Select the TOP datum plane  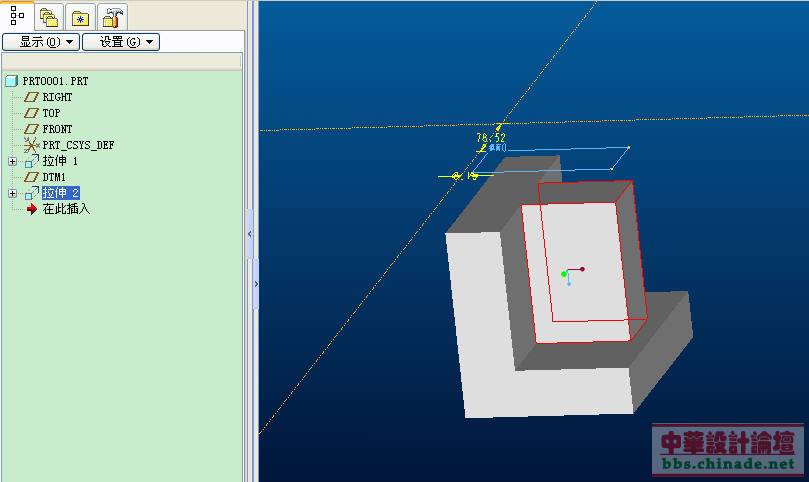pyautogui.click(x=51, y=113)
